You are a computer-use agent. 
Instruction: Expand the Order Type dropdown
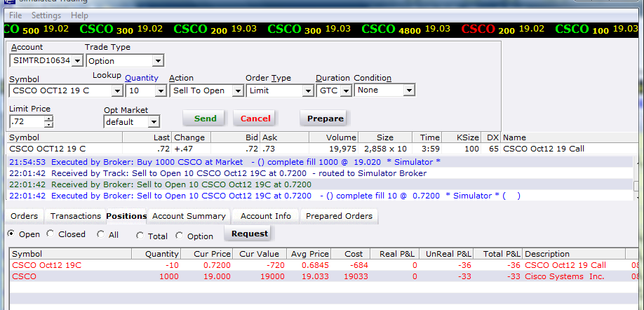click(309, 90)
